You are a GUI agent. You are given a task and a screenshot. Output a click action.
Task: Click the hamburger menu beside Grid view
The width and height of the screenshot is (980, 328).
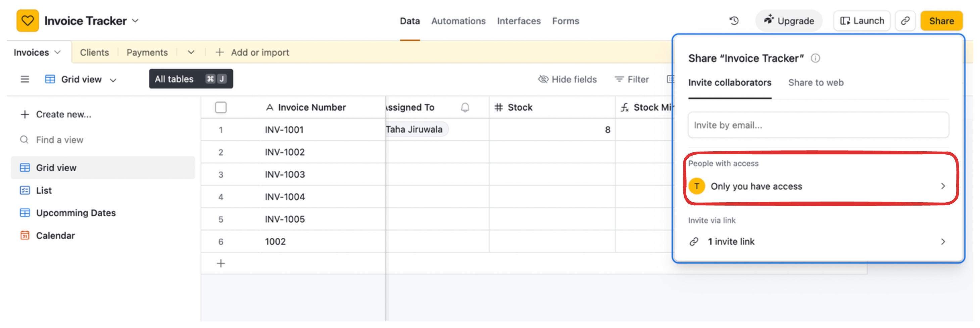pos(24,79)
